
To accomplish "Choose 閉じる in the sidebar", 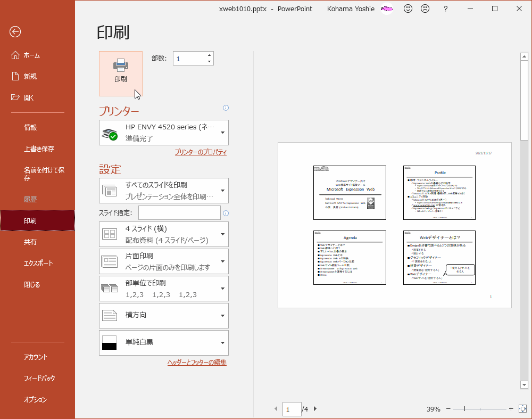I will (37, 285).
